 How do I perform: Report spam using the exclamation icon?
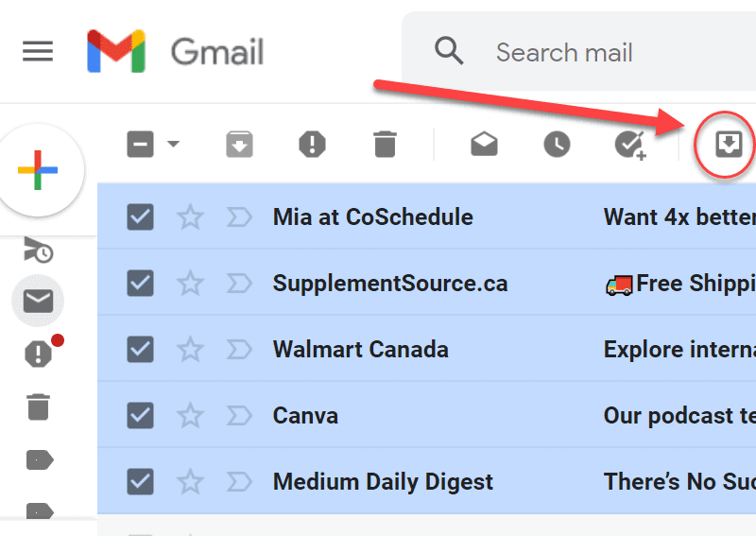tap(312, 145)
